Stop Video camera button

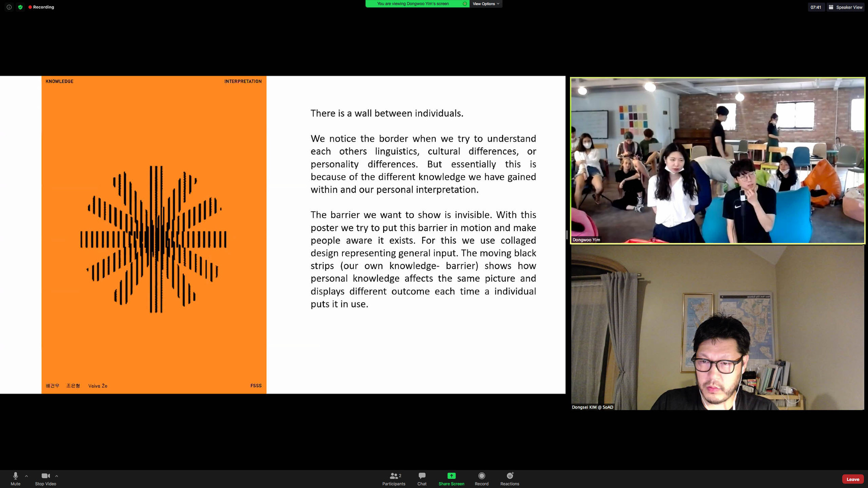click(46, 479)
